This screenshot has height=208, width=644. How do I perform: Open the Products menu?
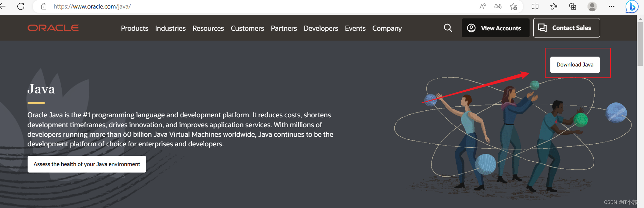(135, 28)
